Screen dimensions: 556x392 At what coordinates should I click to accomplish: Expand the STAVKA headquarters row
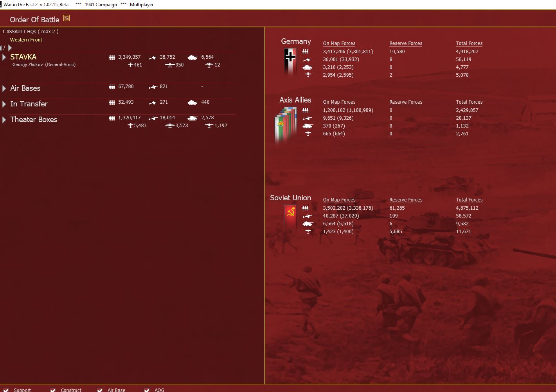4,57
